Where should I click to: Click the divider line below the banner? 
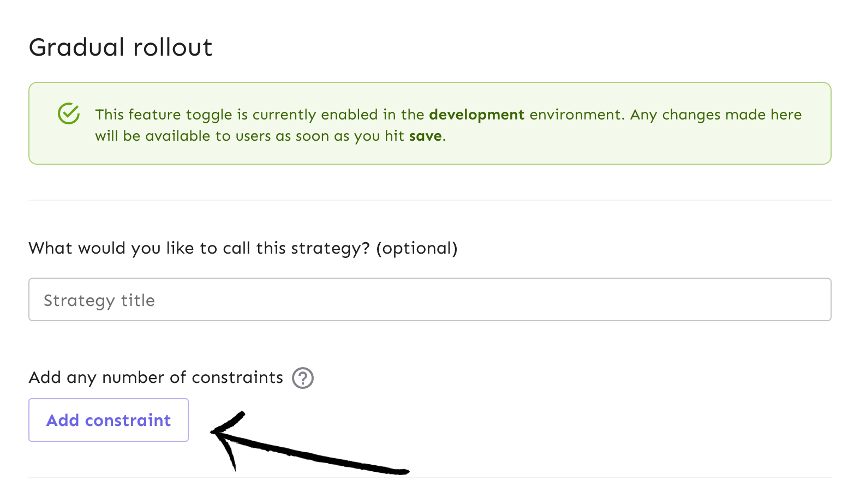tap(429, 200)
